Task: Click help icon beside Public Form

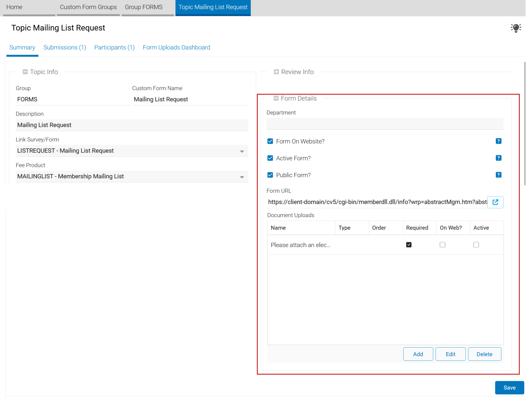Action: pyautogui.click(x=499, y=175)
